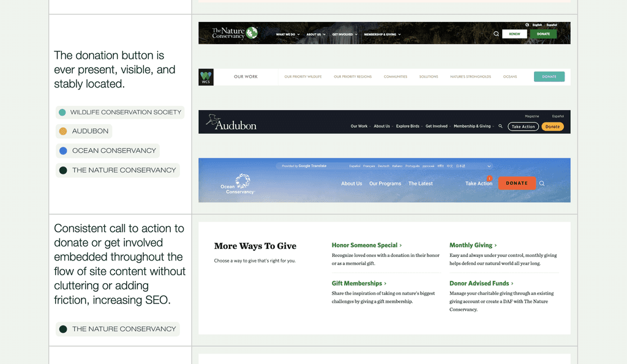Click The Latest in Ocean Conservancy nav
This screenshot has height=364, width=627.
coord(420,184)
